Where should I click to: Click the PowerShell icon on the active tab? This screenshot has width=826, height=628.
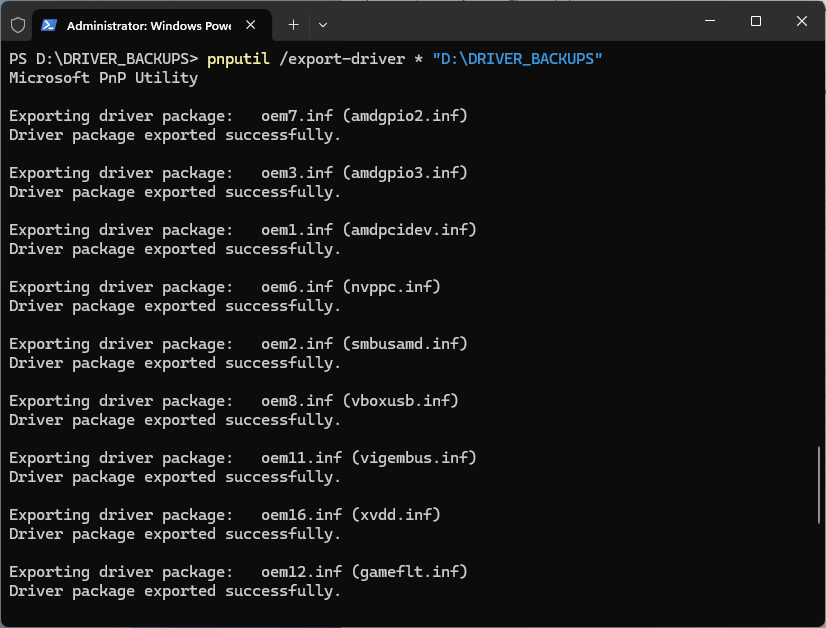49,24
